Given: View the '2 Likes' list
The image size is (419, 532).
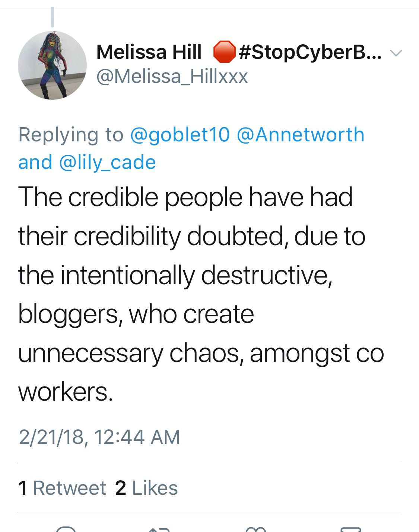Looking at the screenshot, I should [146, 488].
